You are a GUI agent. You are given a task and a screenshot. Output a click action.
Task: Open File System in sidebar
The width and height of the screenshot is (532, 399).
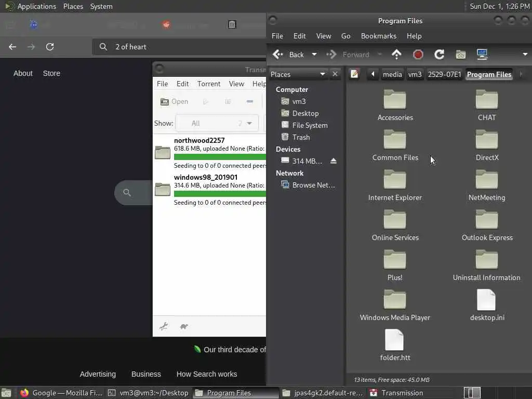click(304, 125)
